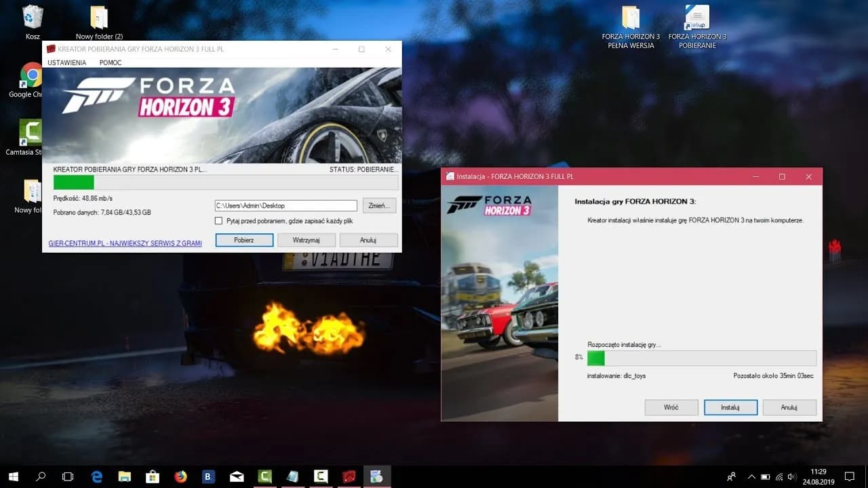This screenshot has width=868, height=488.
Task: Launch Firefox from the taskbar
Action: [x=180, y=476]
